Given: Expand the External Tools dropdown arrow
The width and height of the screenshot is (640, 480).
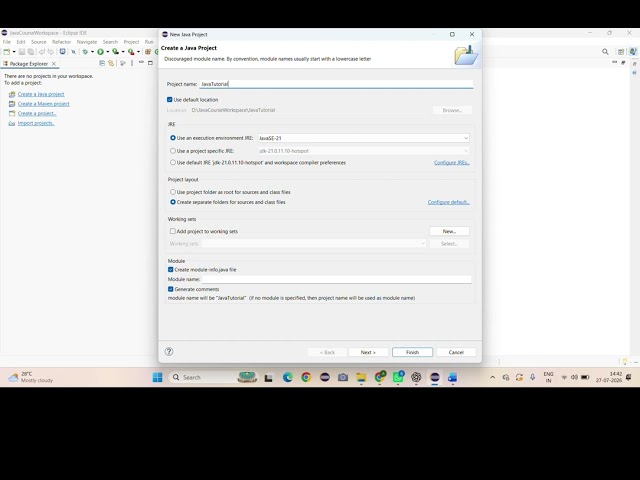Looking at the screenshot, I should point(139,52).
